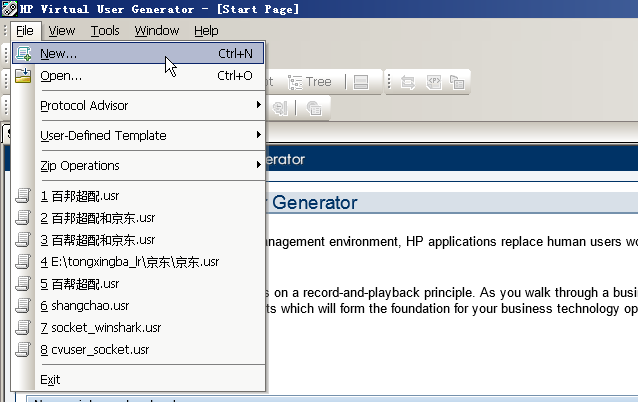Click the stacked-windows icon on lower toolbar
Screen dimensions: 638x402
click(x=314, y=108)
